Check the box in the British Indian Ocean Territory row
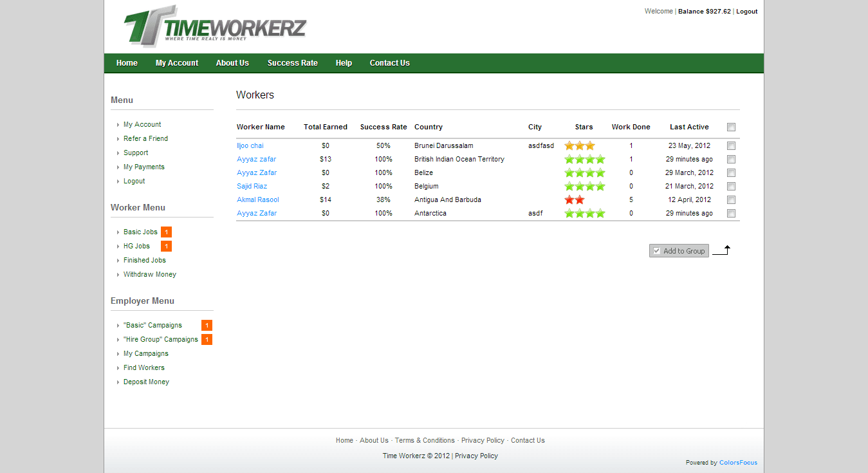The width and height of the screenshot is (868, 473). click(x=731, y=160)
